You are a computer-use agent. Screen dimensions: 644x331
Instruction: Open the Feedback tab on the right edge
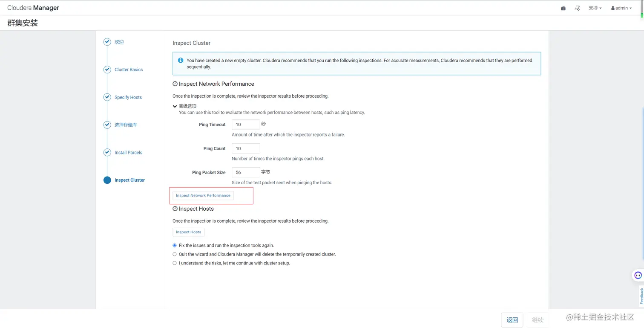click(x=641, y=296)
